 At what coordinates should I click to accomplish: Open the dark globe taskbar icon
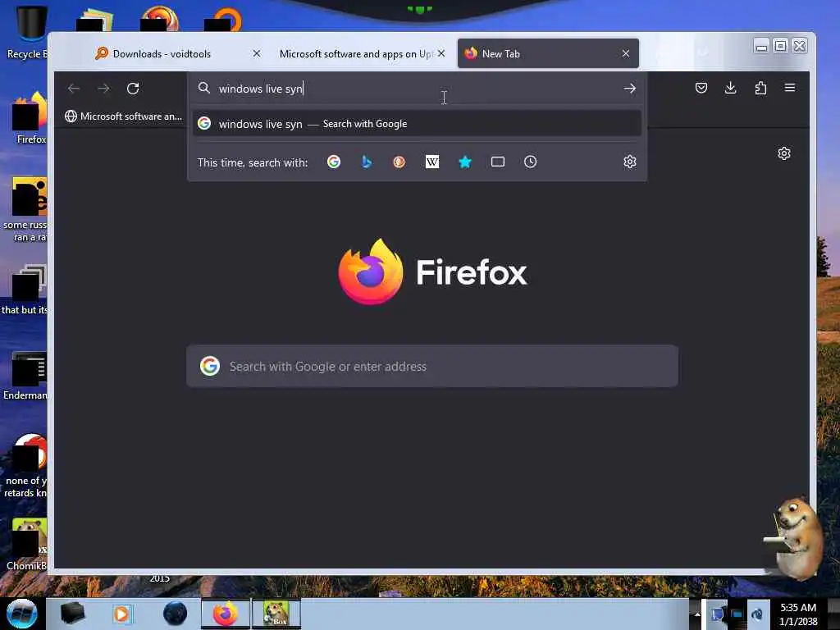click(x=175, y=614)
